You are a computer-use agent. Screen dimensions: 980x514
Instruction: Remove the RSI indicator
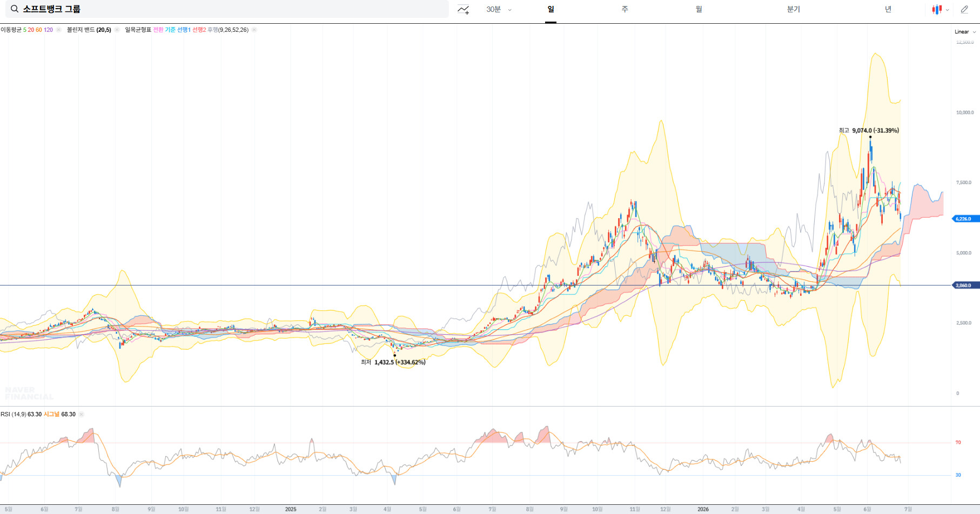click(81, 414)
